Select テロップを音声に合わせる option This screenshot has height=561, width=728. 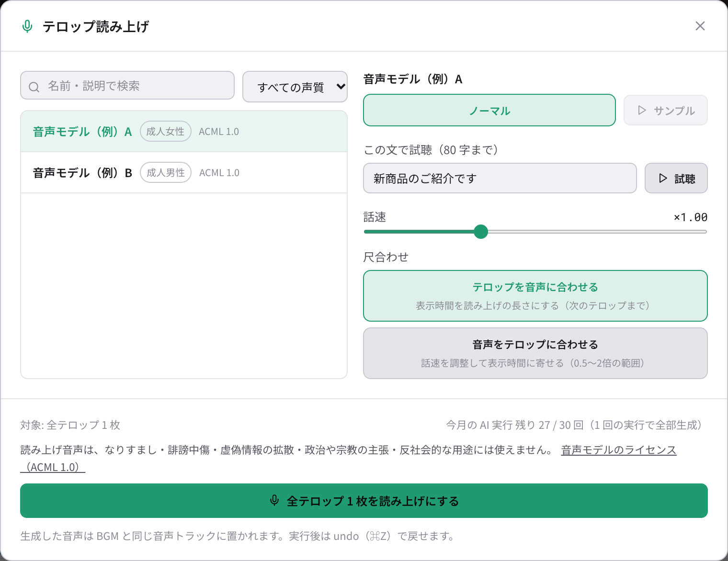tap(535, 296)
